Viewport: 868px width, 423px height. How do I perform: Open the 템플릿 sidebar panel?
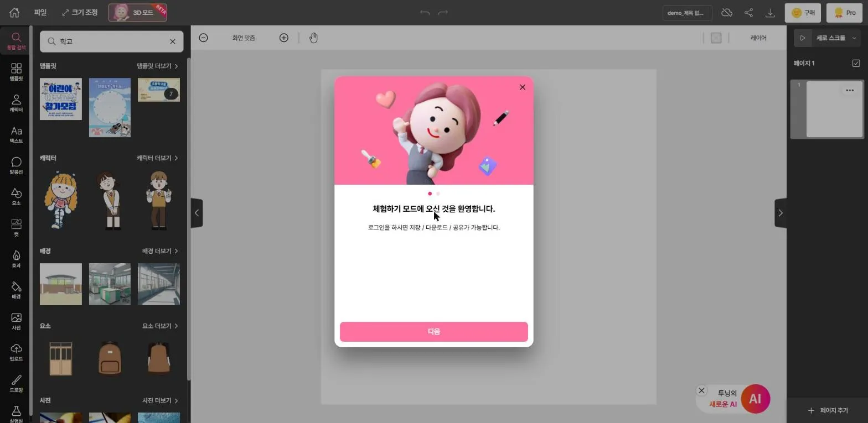(16, 72)
